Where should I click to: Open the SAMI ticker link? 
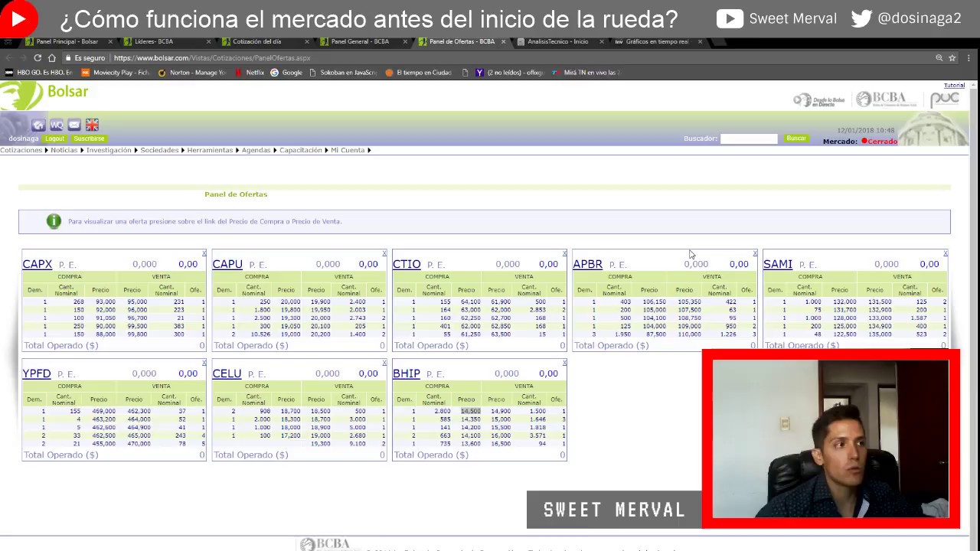click(x=777, y=264)
